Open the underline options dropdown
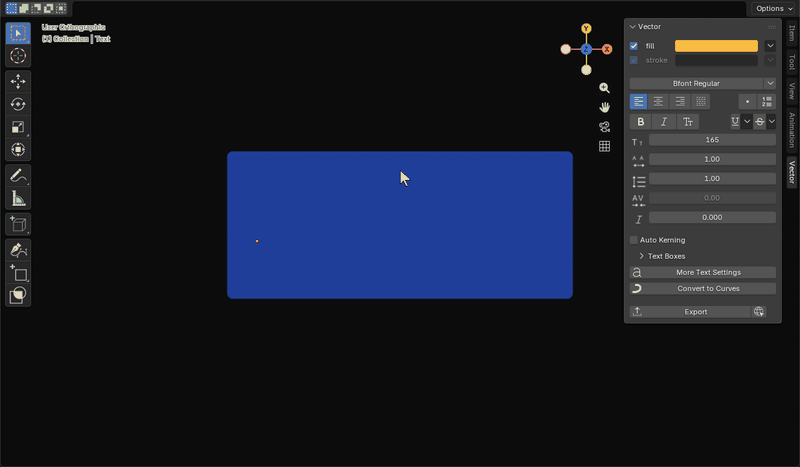800x467 pixels. (746, 121)
